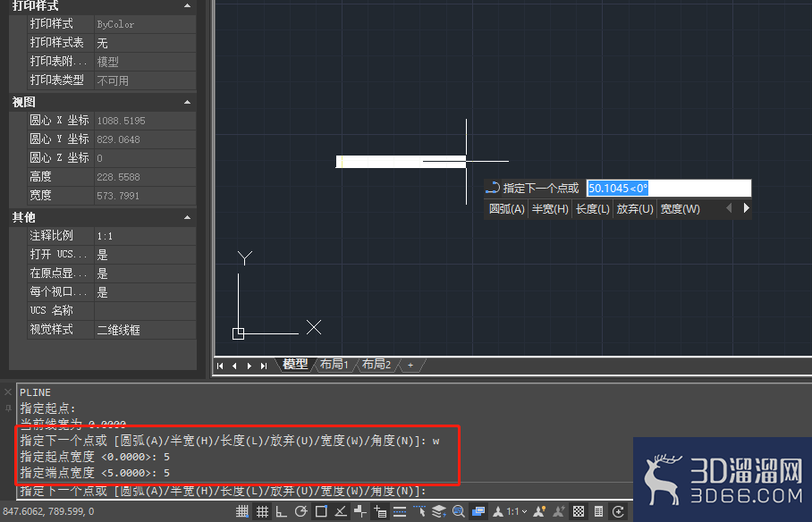Viewport: 812px width, 522px height.
Task: Click 宽度 value 573.7991
Action: pyautogui.click(x=145, y=196)
